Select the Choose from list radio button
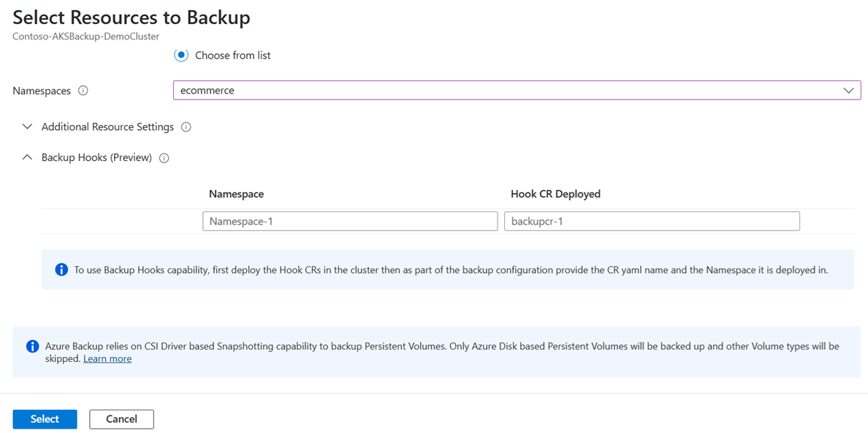This screenshot has width=868, height=433. click(x=181, y=56)
